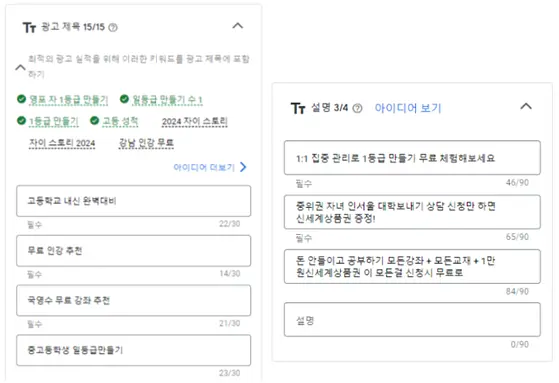The height and width of the screenshot is (383, 559).
Task: Click help icon next to 광고 제목 15/15
Action: point(113,27)
